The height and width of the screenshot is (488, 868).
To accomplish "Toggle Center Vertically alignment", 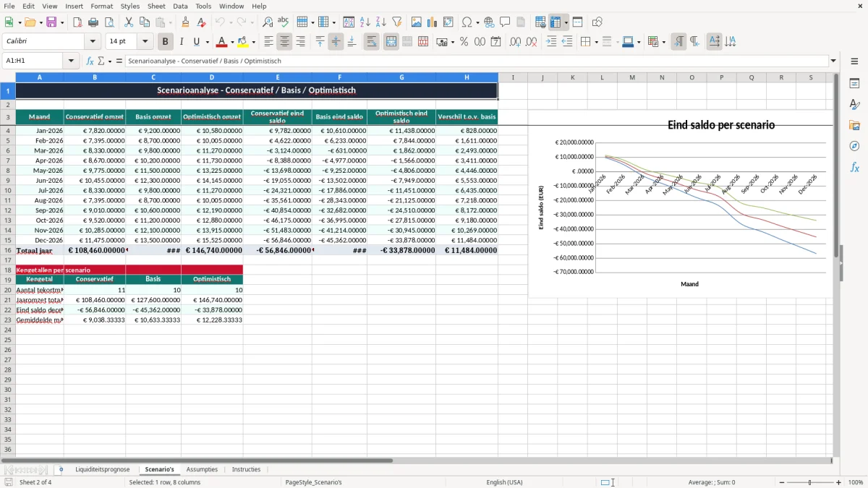I will [336, 42].
